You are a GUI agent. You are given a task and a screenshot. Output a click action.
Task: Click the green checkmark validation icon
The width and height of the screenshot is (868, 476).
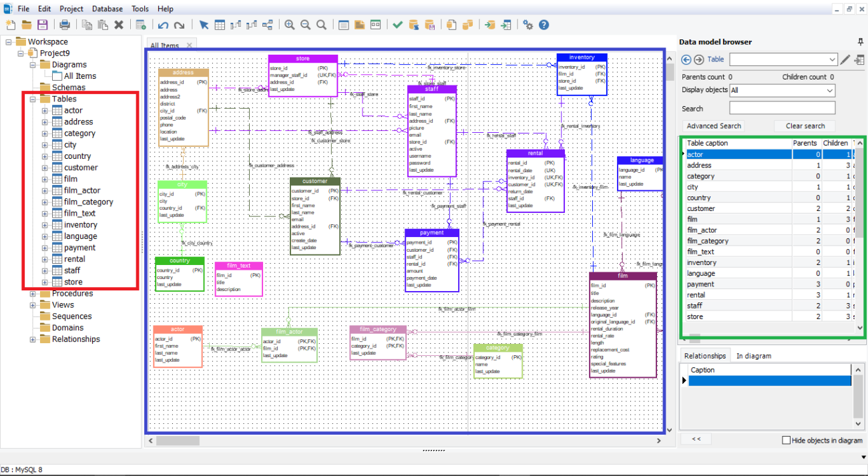[397, 25]
